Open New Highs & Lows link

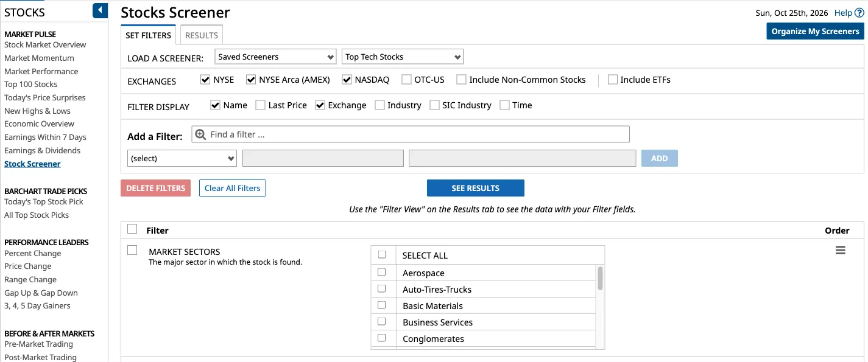(37, 111)
